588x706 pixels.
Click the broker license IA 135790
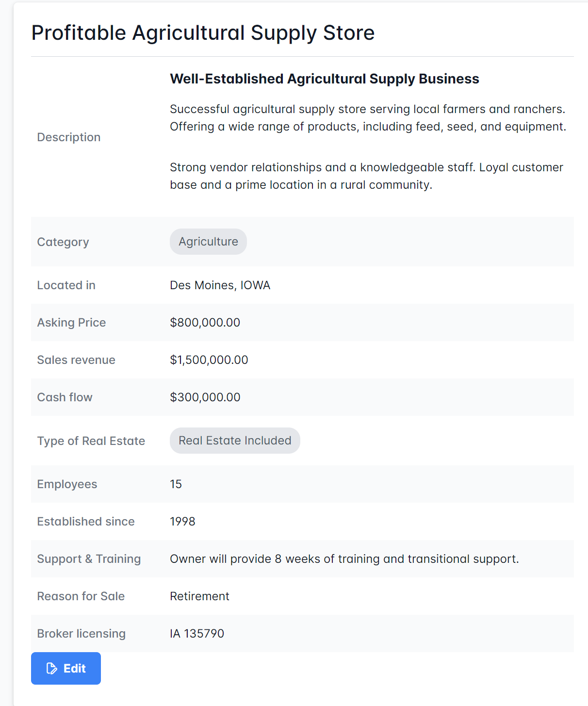(197, 634)
